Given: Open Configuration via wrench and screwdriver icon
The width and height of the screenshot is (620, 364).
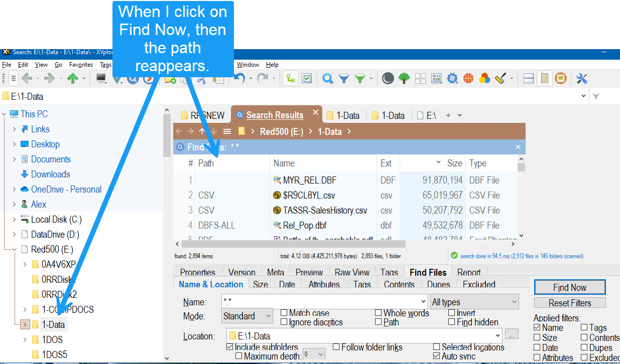Looking at the screenshot, I should 582,79.
